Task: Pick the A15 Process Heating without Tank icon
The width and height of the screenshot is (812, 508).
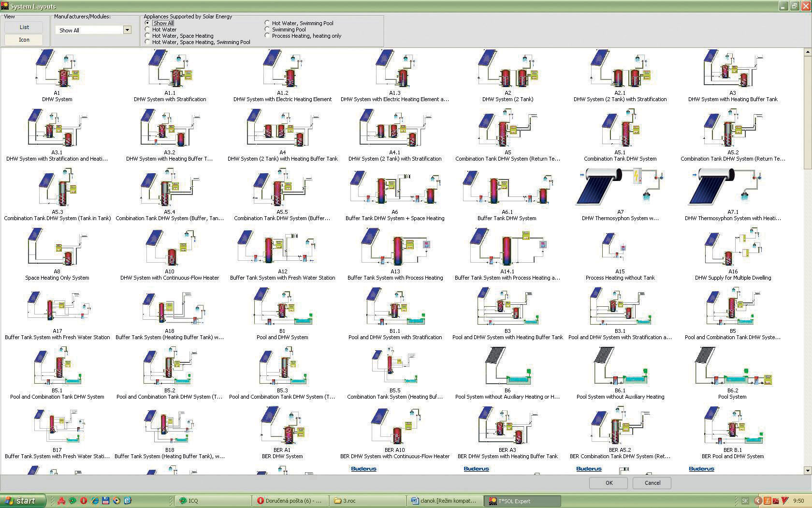Action: click(620, 248)
